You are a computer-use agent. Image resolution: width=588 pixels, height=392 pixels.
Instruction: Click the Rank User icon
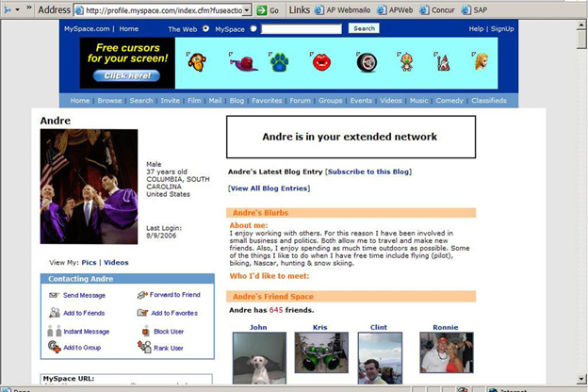(144, 347)
